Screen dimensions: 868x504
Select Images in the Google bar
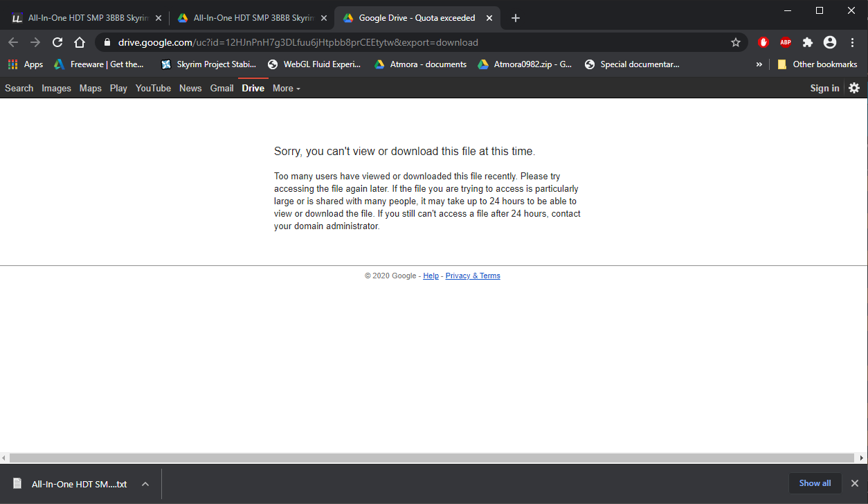pos(56,88)
